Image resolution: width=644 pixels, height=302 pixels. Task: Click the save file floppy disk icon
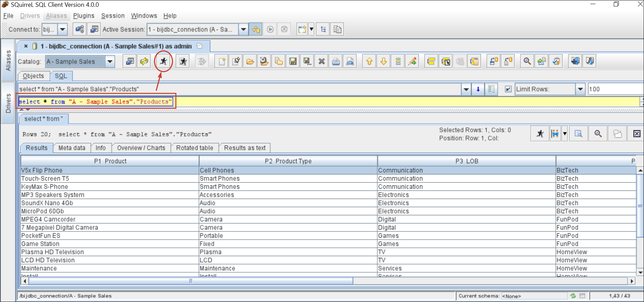tap(293, 62)
